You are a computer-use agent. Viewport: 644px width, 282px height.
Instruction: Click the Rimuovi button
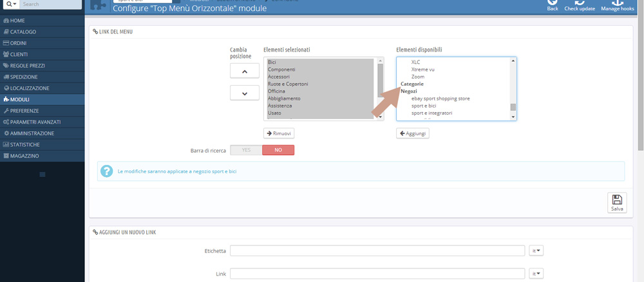[279, 133]
